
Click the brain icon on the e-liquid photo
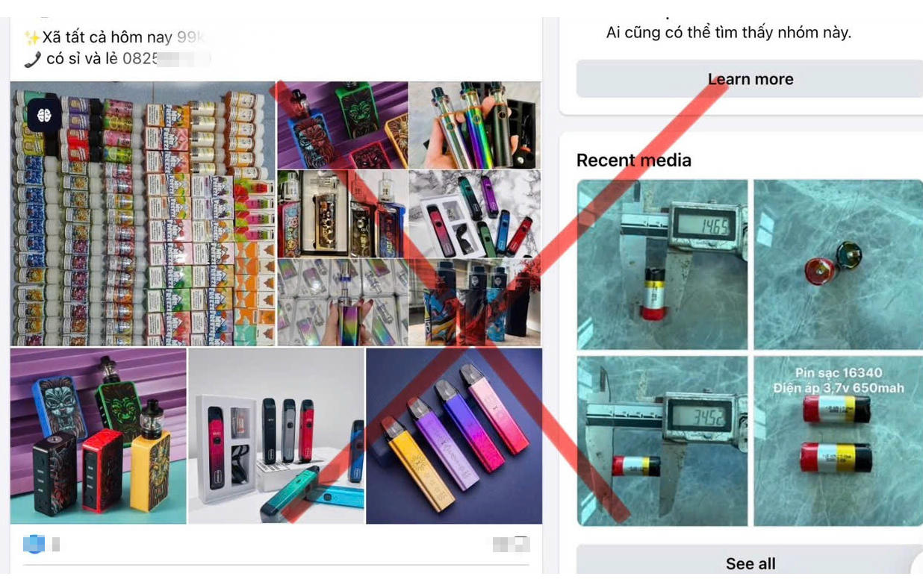click(43, 116)
